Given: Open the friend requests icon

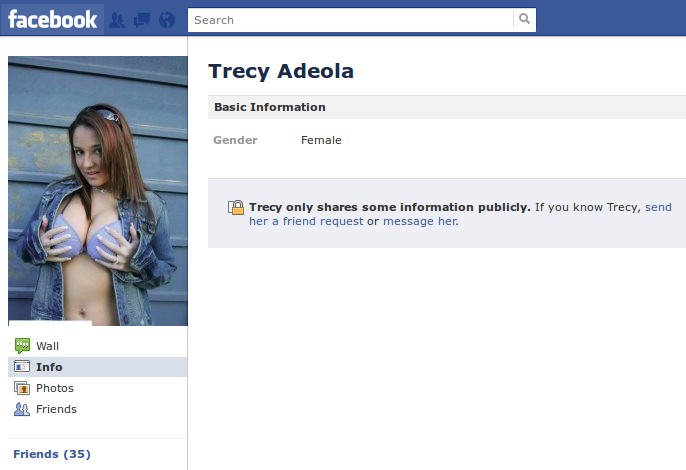Looking at the screenshot, I should tap(117, 20).
